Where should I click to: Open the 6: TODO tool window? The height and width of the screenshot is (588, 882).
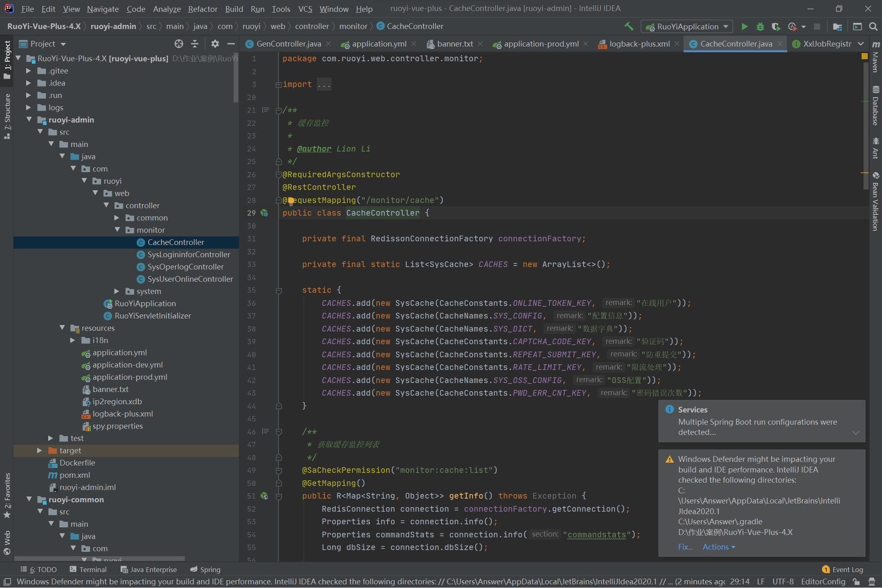click(x=39, y=569)
